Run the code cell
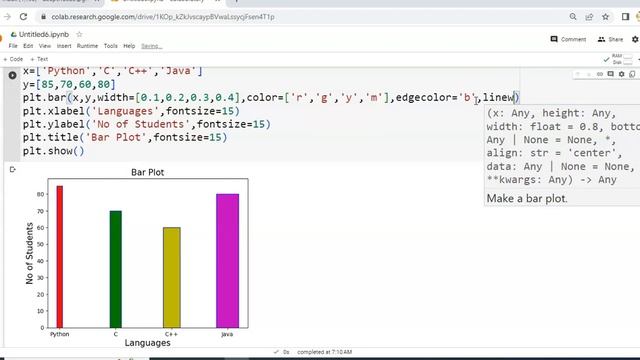This screenshot has width=640, height=360. [x=13, y=75]
